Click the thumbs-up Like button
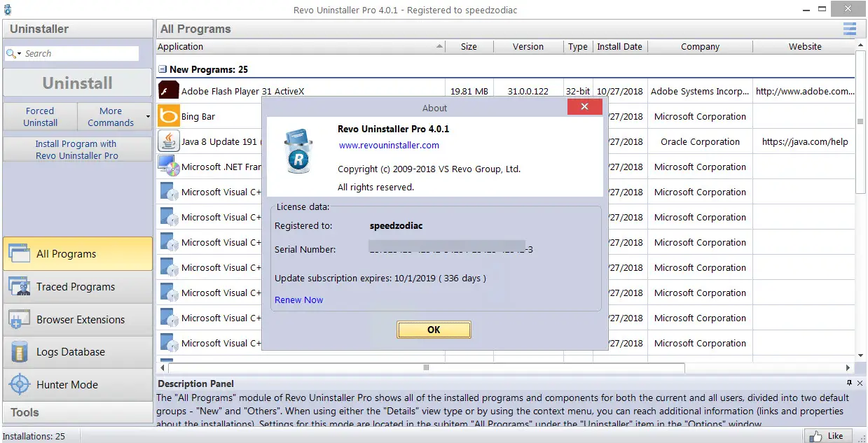 pyautogui.click(x=827, y=435)
